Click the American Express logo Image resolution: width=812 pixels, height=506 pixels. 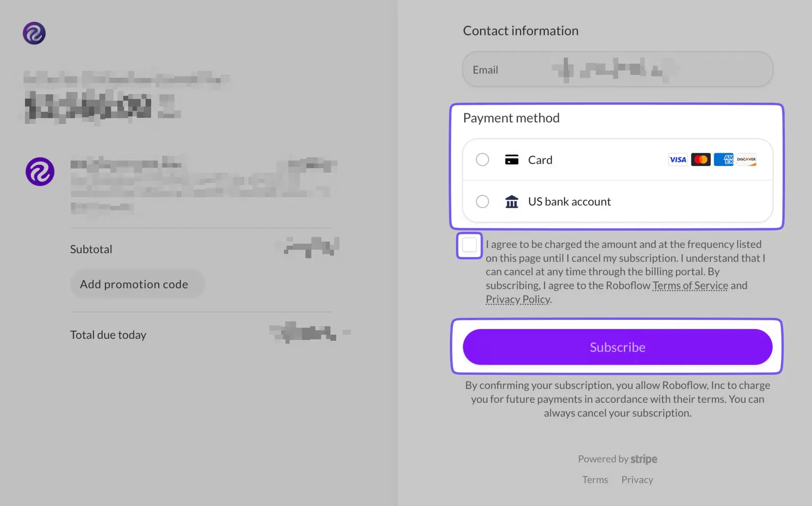tap(723, 159)
